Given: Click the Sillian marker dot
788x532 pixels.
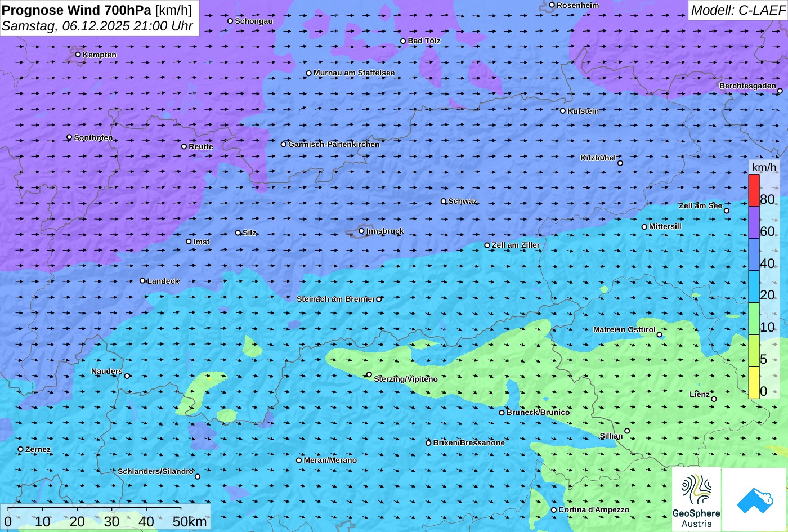Looking at the screenshot, I should 627,431.
